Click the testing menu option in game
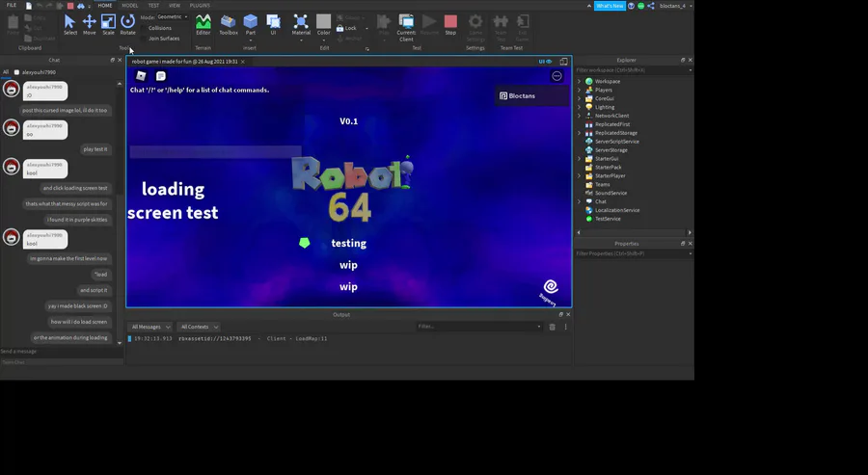 click(x=349, y=243)
